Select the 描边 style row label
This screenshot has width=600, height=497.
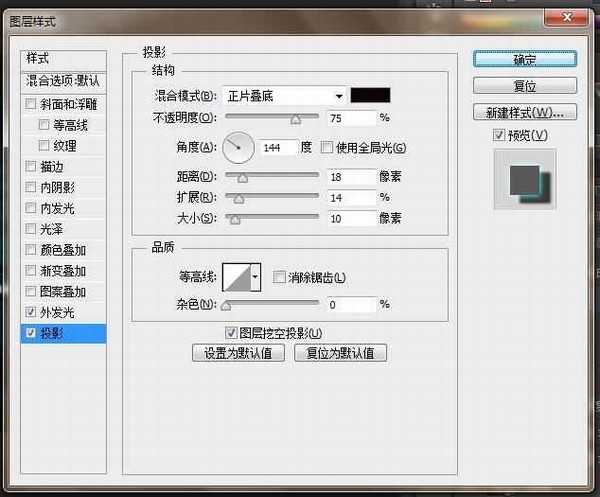(x=52, y=166)
